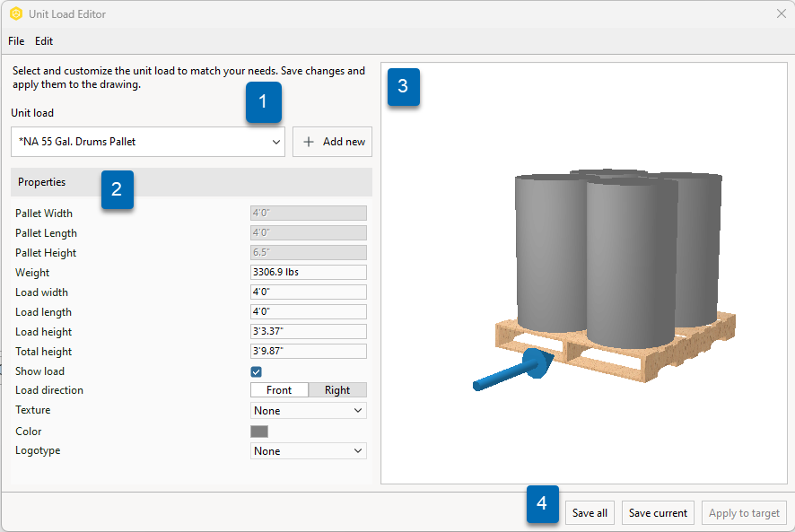Click the numbered callout marker 2
Screen dimensions: 795x532
click(x=118, y=189)
